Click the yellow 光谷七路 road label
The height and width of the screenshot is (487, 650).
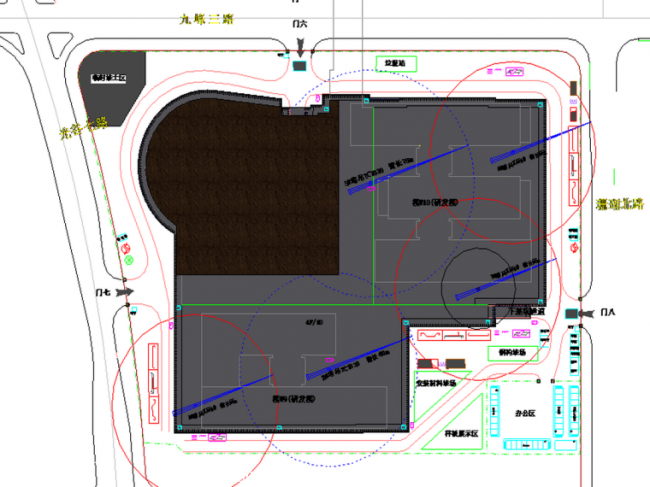(x=82, y=130)
